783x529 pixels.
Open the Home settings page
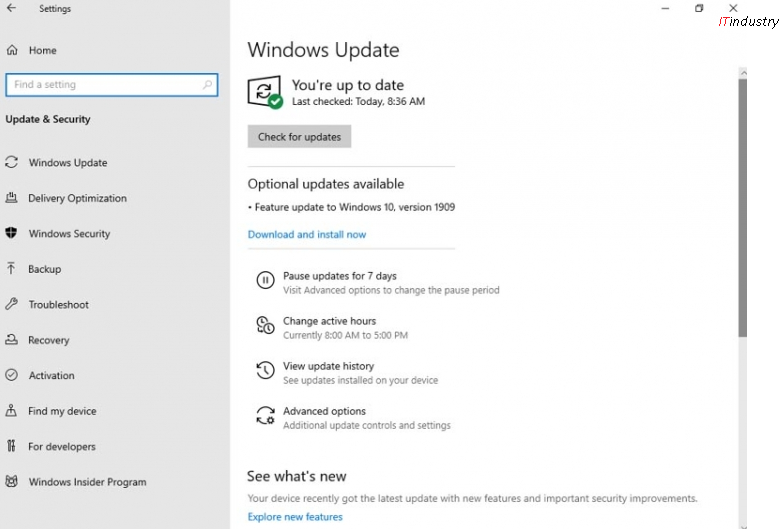[x=42, y=50]
